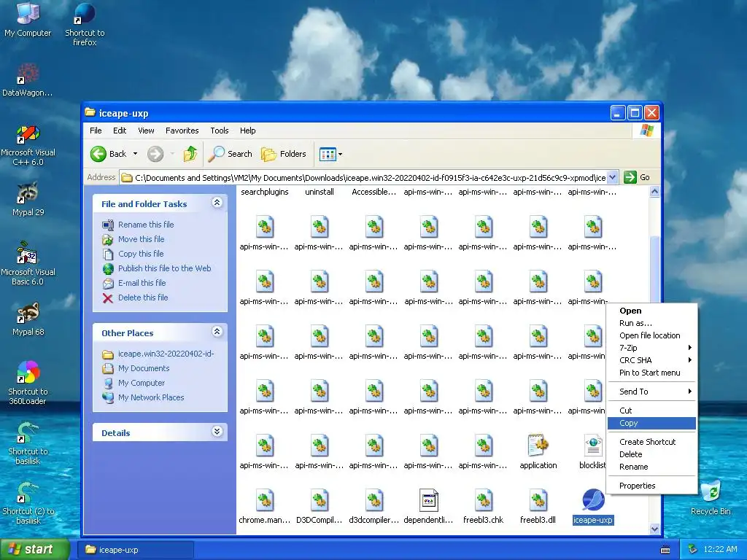Select the iceape-uxp application file
This screenshot has height=560, width=747.
592,507
